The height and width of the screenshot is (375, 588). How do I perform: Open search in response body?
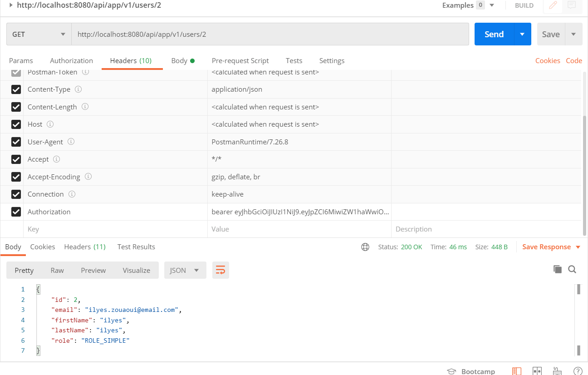click(x=572, y=269)
